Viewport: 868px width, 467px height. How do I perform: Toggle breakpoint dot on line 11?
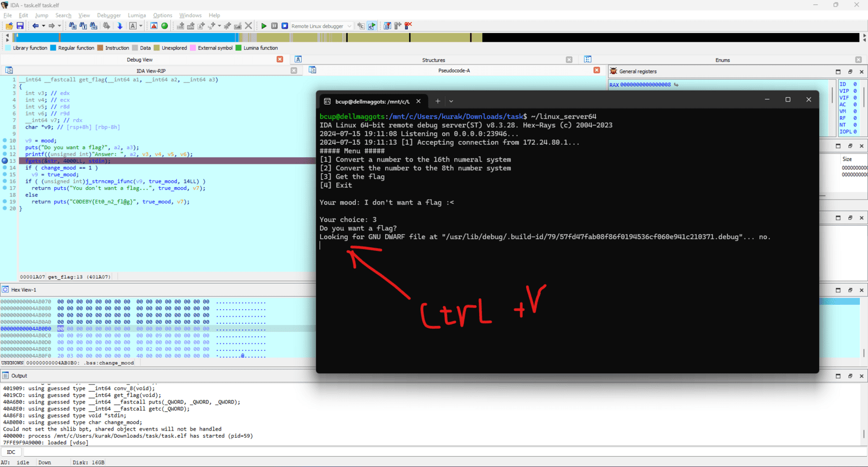click(x=5, y=148)
